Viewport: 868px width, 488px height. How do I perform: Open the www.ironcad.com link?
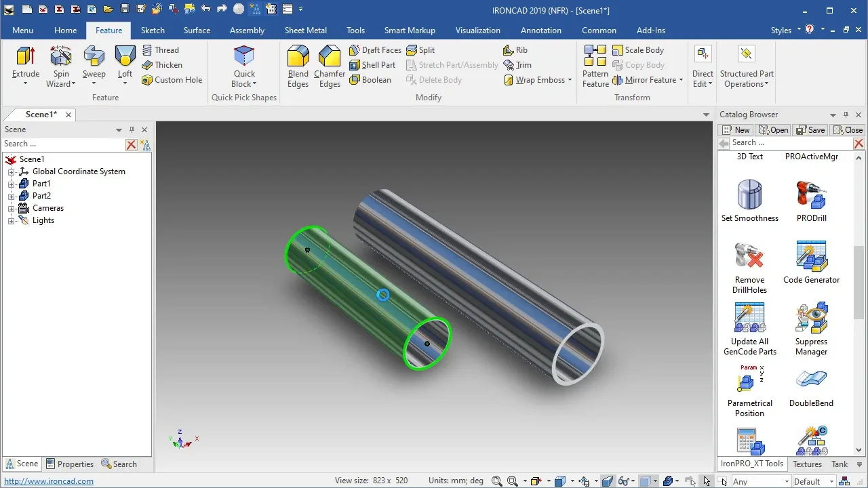click(x=49, y=481)
